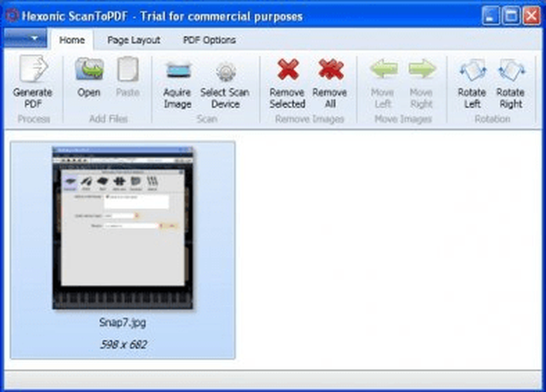
Task: Click the 598 x 682 dimensions text
Action: [x=123, y=344]
